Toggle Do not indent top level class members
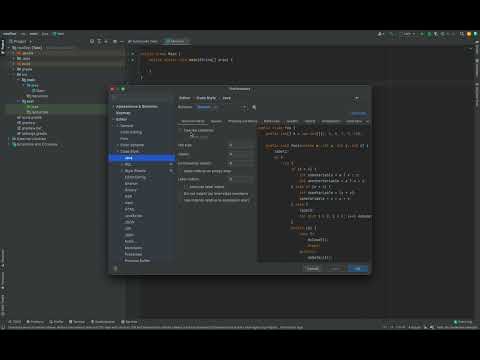This screenshot has height=360, width=480. point(180,194)
